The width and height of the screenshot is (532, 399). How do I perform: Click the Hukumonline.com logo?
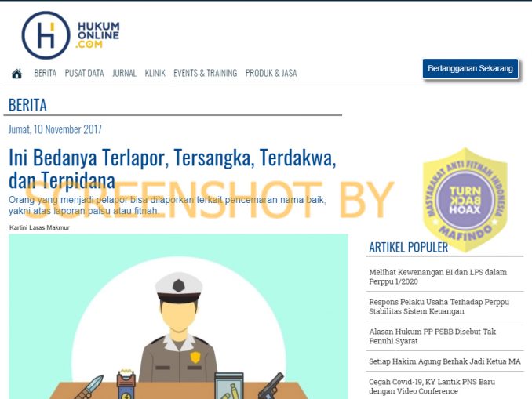(x=71, y=35)
